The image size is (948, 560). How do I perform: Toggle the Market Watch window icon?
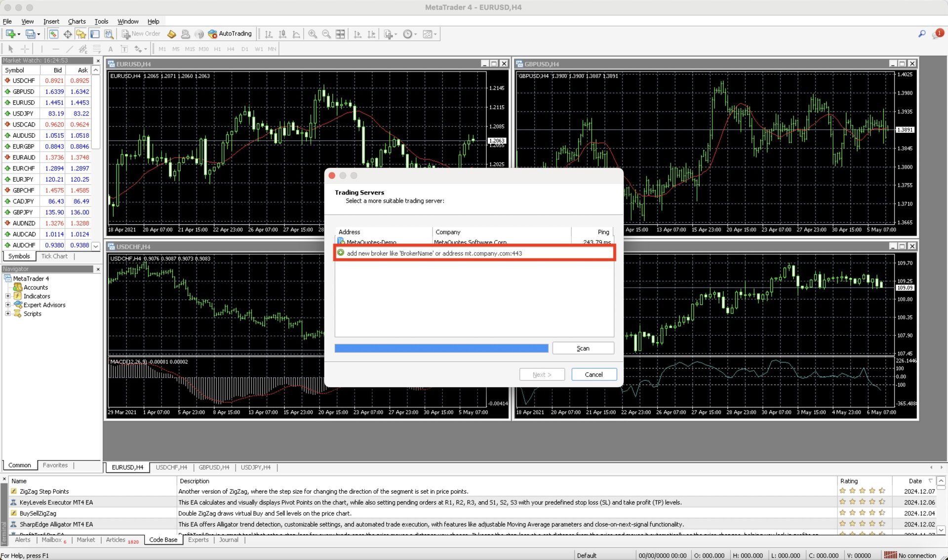click(53, 34)
